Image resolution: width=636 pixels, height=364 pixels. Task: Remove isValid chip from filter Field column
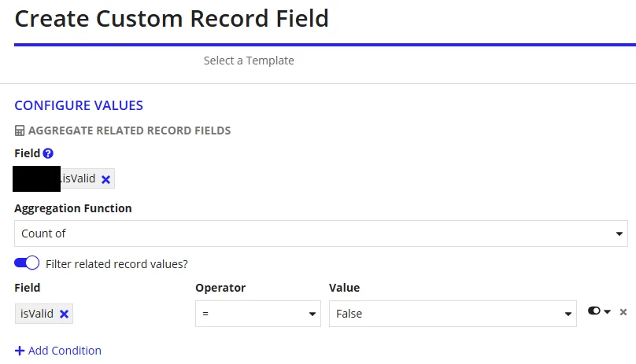click(64, 314)
